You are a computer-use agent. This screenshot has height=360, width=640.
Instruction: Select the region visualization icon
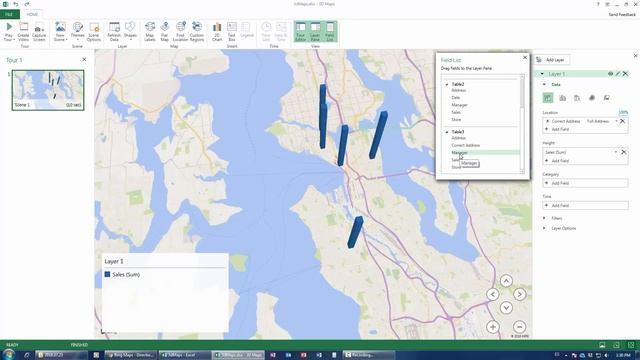point(607,98)
